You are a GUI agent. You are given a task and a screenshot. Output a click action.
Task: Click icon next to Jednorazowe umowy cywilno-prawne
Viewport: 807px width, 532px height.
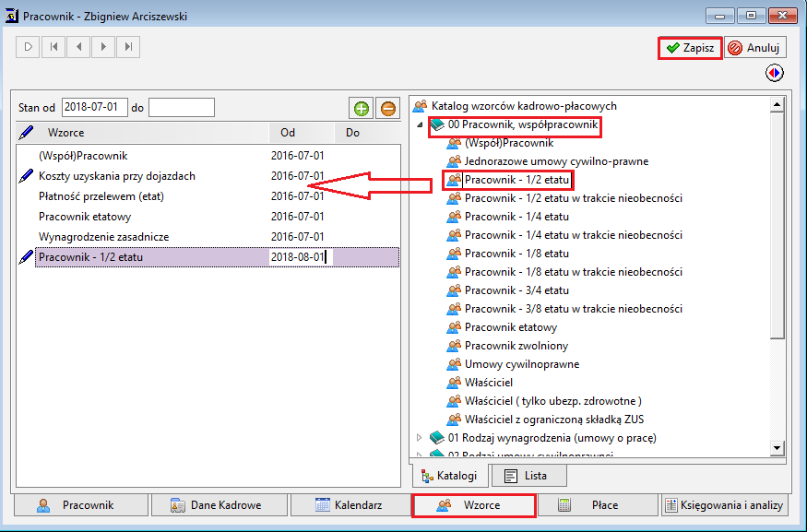point(454,161)
